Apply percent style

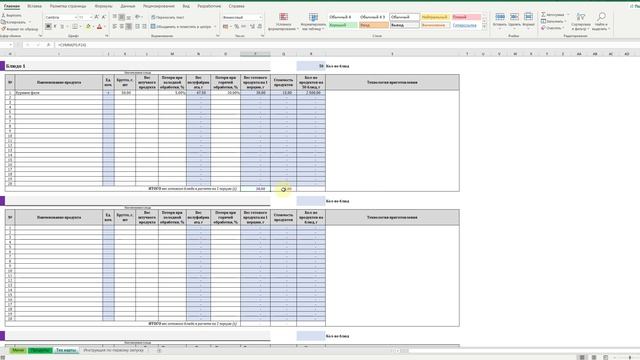[x=236, y=27]
